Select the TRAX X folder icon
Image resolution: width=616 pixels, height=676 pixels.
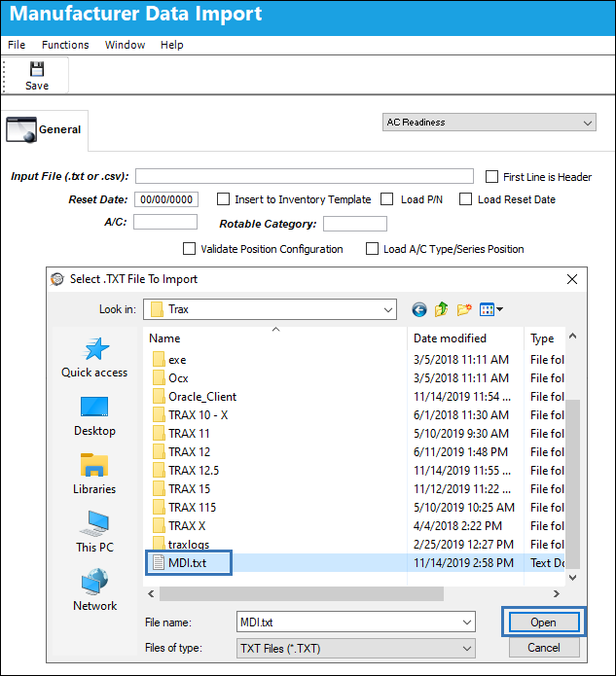159,526
